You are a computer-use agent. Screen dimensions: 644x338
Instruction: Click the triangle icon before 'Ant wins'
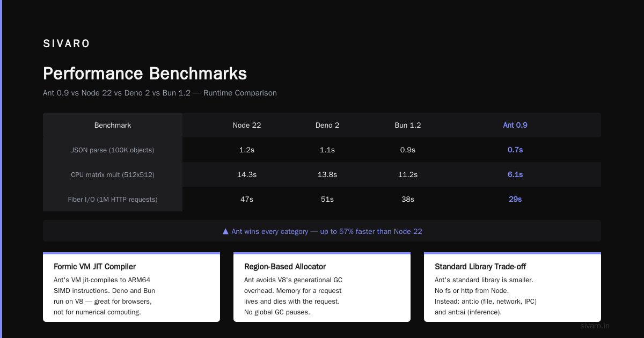[225, 231]
